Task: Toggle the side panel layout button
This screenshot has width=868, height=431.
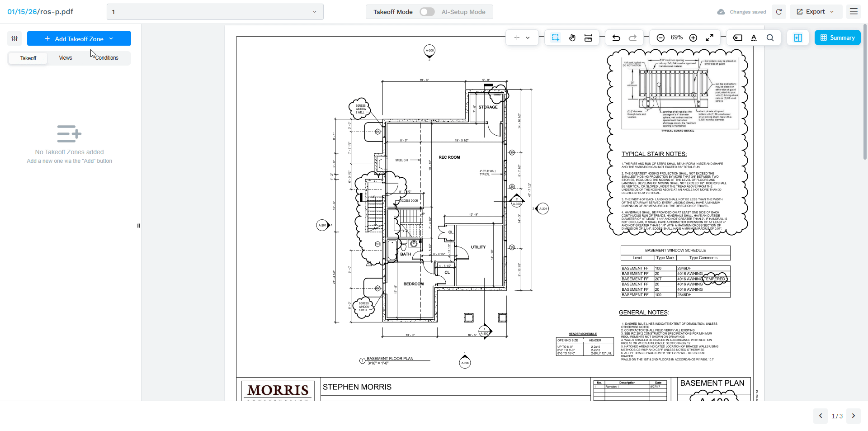Action: pos(798,38)
